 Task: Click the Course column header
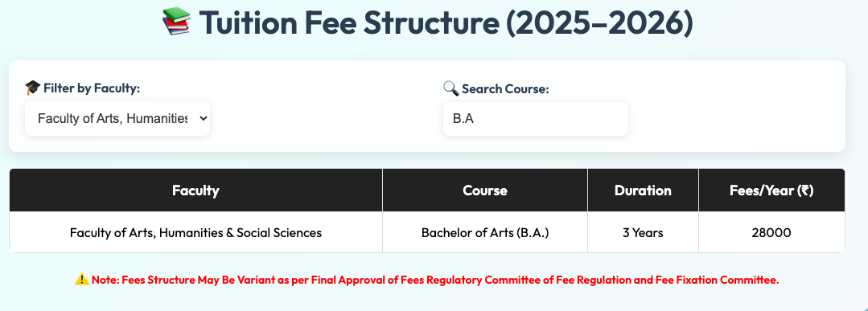click(485, 190)
